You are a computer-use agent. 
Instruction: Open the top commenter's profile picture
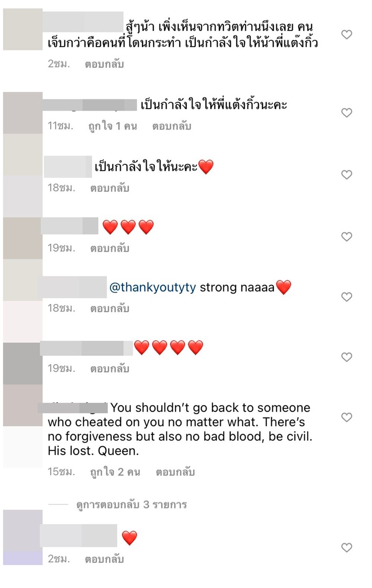[x=23, y=29]
